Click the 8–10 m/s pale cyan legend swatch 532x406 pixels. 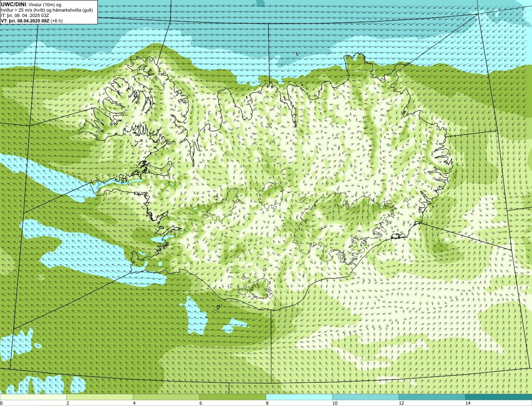[299, 397]
